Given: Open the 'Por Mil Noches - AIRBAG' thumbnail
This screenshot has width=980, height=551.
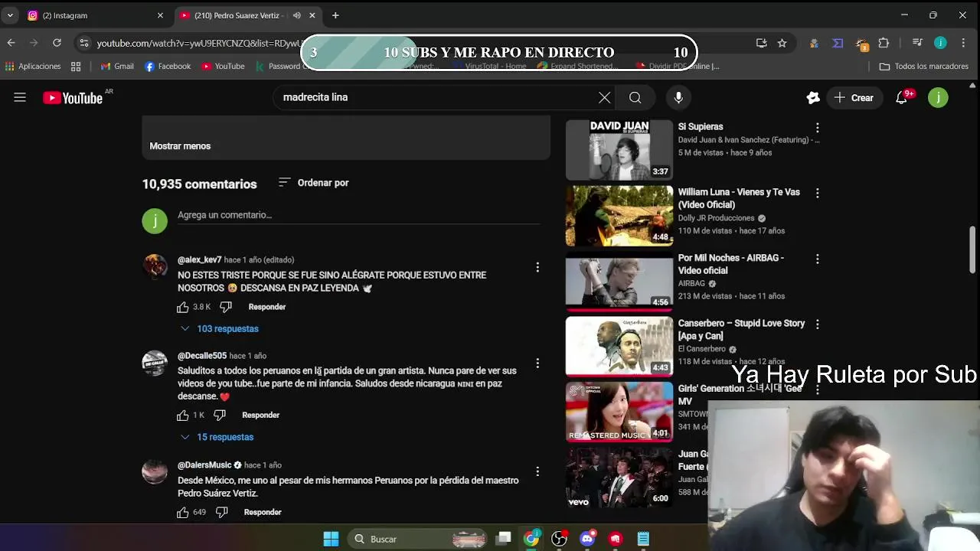Looking at the screenshot, I should [x=619, y=281].
